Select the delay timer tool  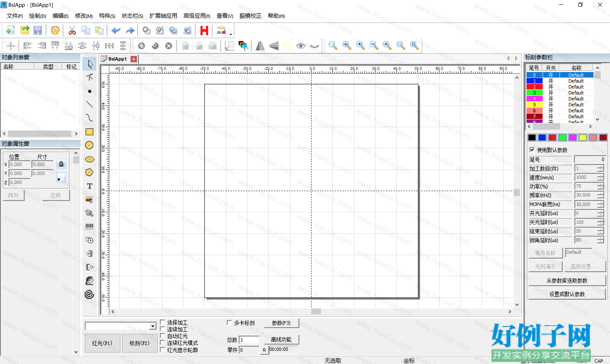pos(89,240)
